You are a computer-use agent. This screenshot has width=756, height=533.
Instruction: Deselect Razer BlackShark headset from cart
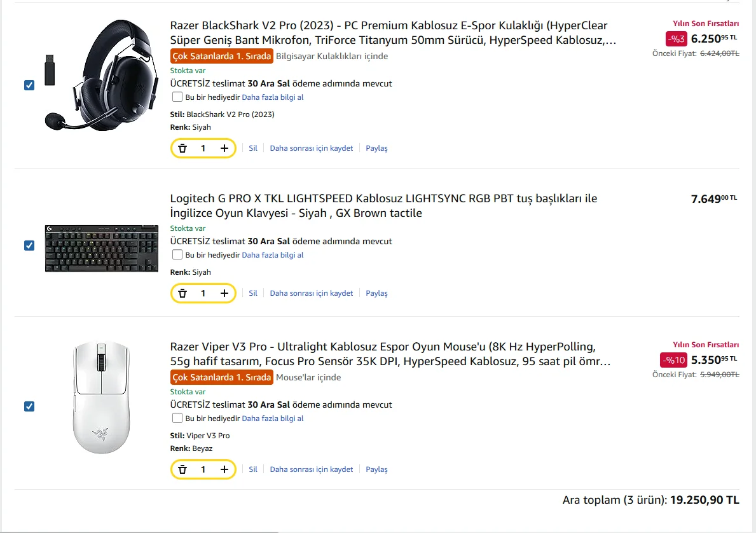pos(29,85)
